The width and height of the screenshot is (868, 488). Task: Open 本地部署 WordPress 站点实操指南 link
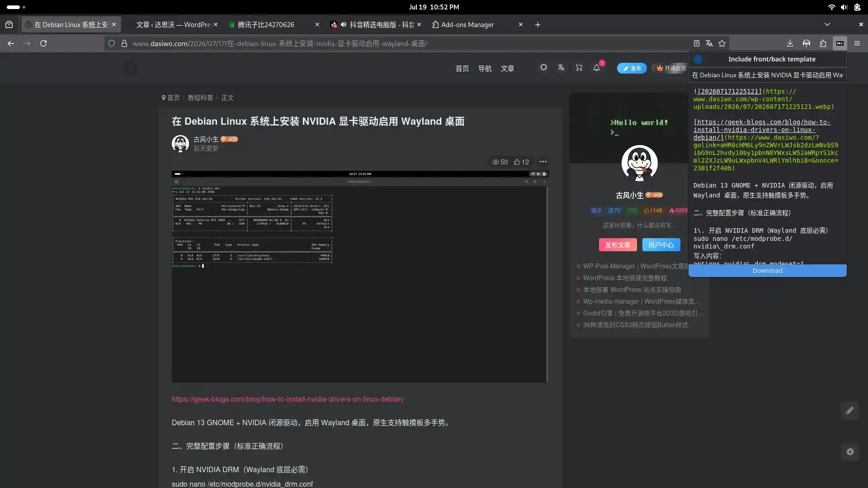coord(632,290)
